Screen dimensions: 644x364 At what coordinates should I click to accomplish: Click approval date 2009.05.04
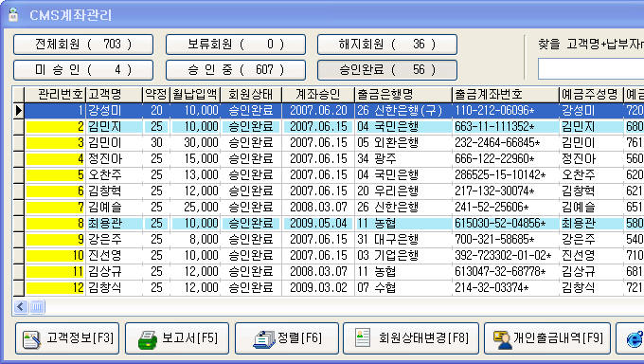tap(318, 224)
